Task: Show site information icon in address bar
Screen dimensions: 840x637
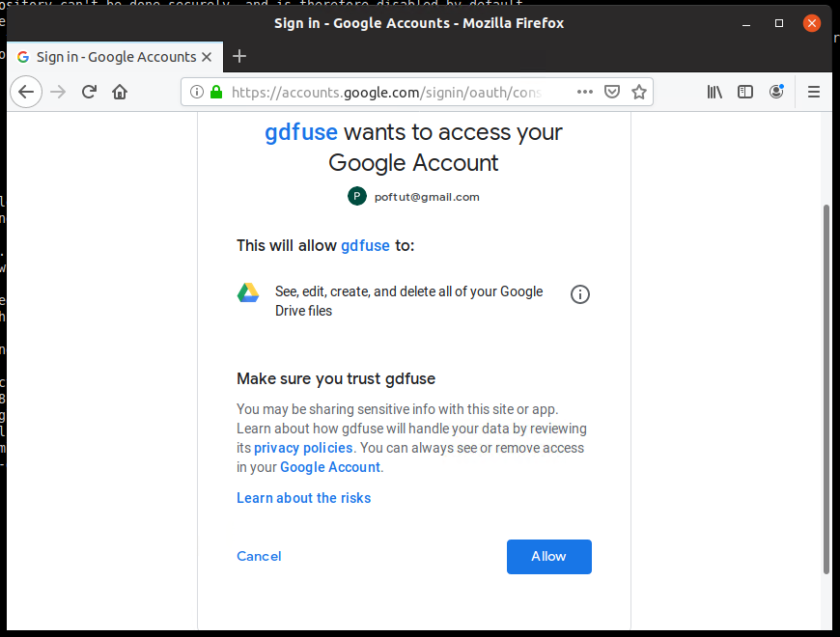Action: pos(197,92)
